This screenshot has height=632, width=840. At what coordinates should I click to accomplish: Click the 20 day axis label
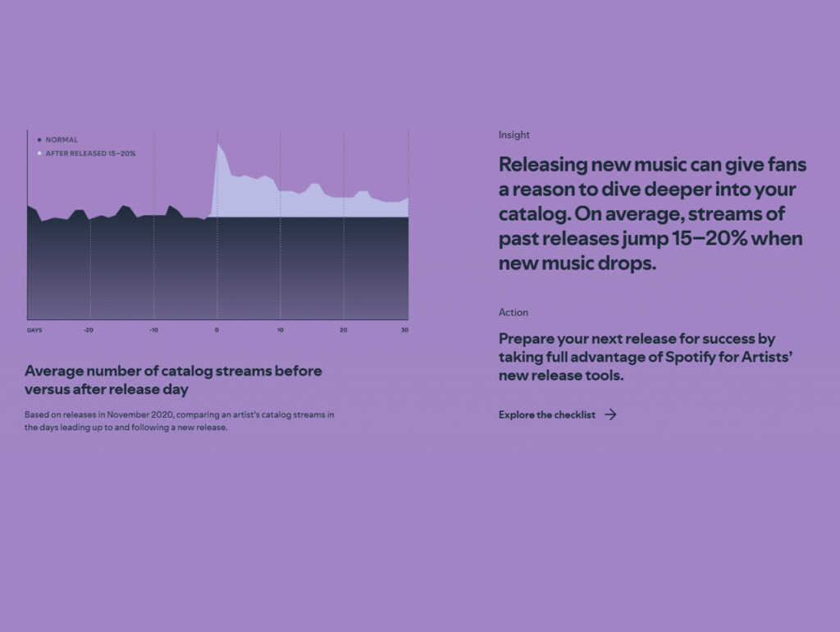click(x=343, y=330)
